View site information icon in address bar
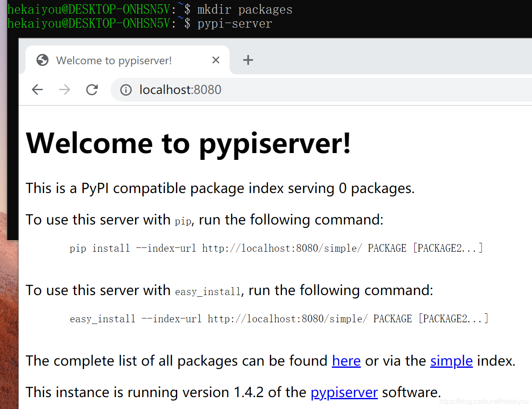The image size is (532, 409). [126, 90]
